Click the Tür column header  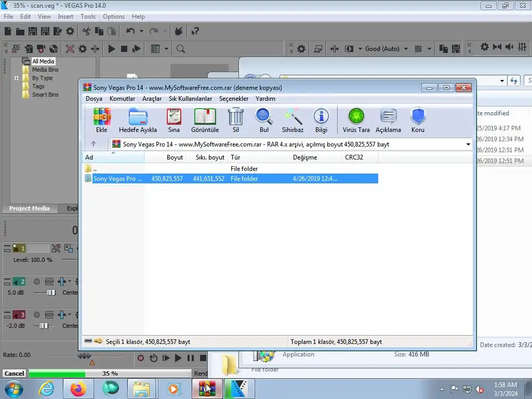click(259, 157)
